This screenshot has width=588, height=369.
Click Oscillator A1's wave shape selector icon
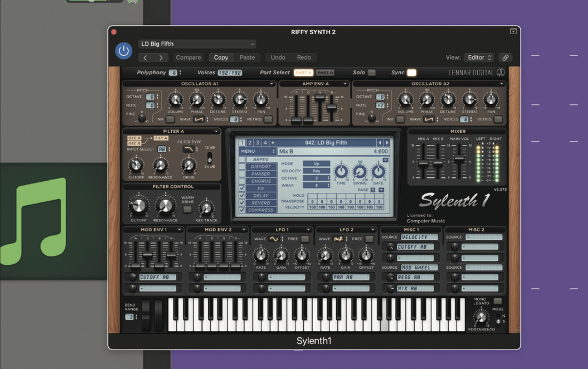coord(198,119)
